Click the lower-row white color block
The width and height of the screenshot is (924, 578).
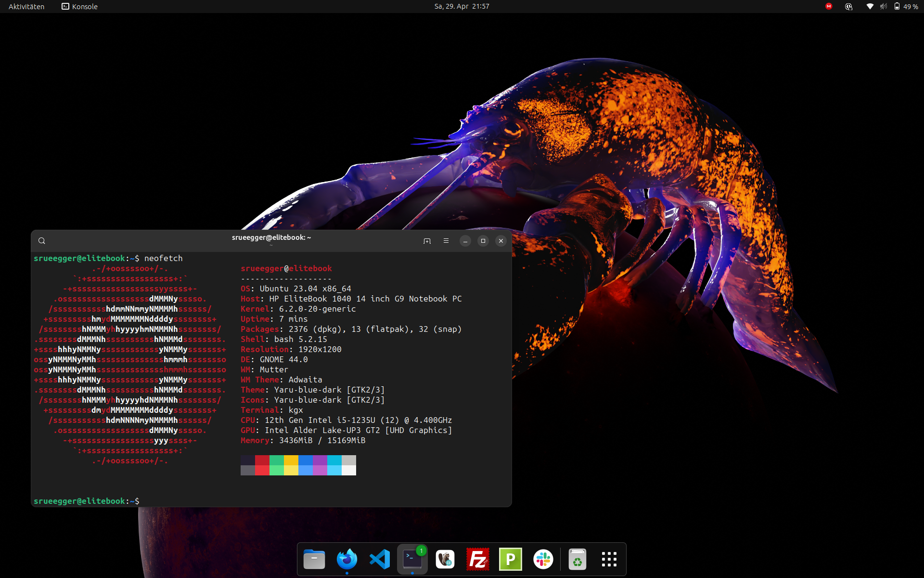[349, 470]
